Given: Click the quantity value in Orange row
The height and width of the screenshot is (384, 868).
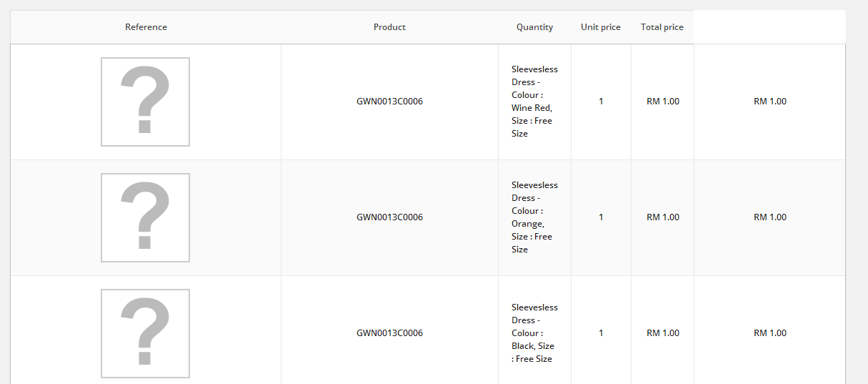Looking at the screenshot, I should pyautogui.click(x=601, y=217).
